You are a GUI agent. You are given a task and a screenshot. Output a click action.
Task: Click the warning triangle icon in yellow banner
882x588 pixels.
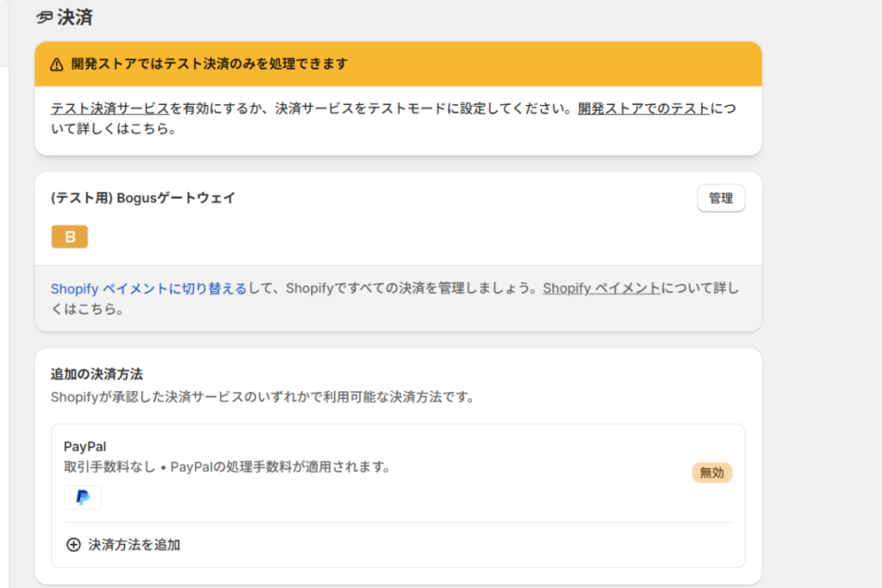point(57,65)
